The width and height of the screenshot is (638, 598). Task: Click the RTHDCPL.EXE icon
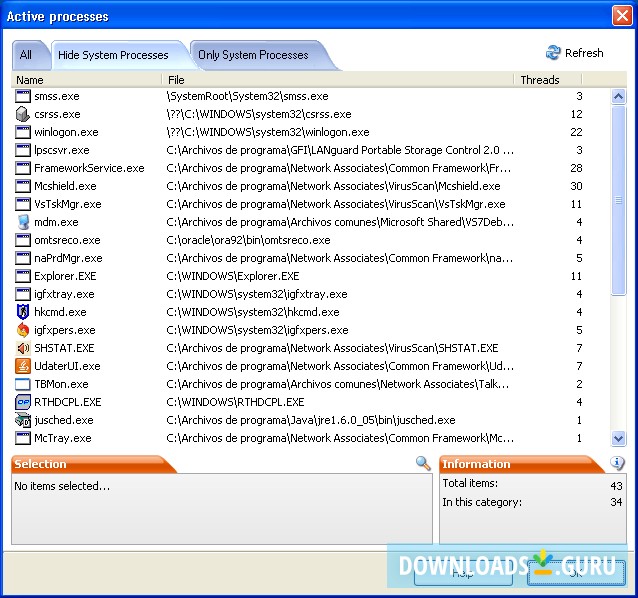pos(23,402)
